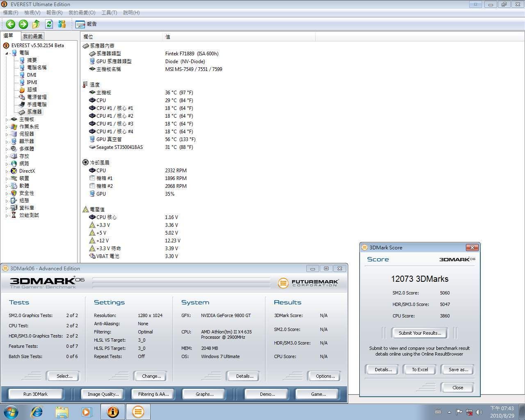Select 感應器 sensor item in tree

coord(34,112)
